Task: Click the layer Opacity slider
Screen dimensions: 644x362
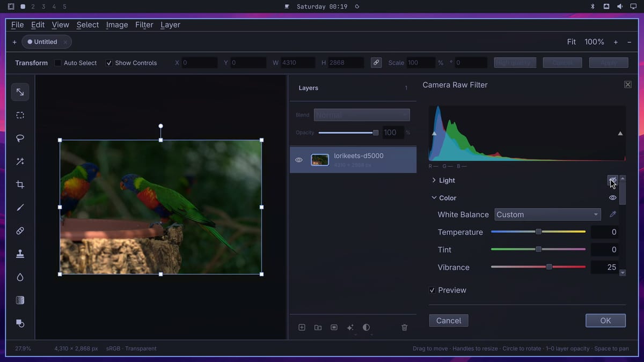Action: coord(348,132)
